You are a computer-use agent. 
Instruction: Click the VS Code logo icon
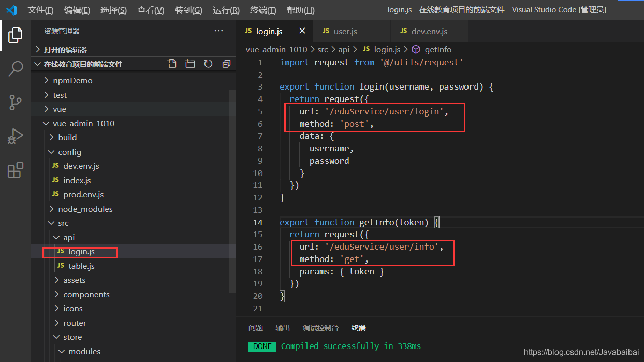coord(11,10)
